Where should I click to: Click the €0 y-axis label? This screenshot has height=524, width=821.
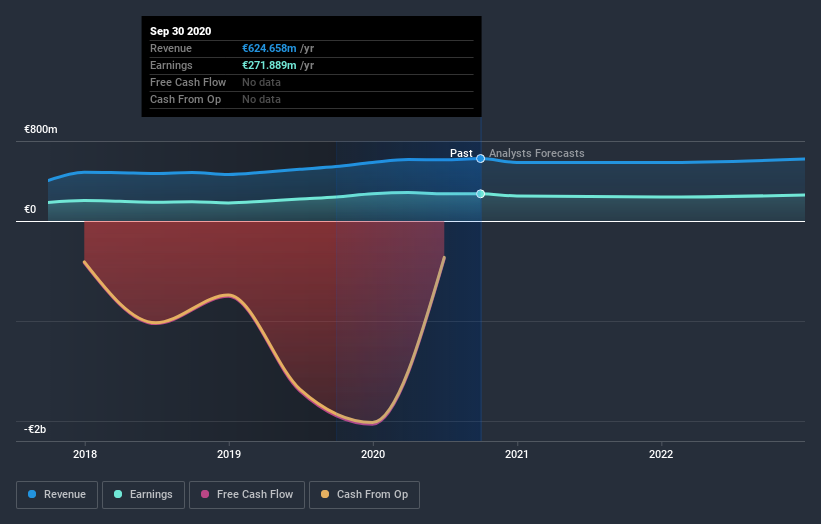coord(30,209)
